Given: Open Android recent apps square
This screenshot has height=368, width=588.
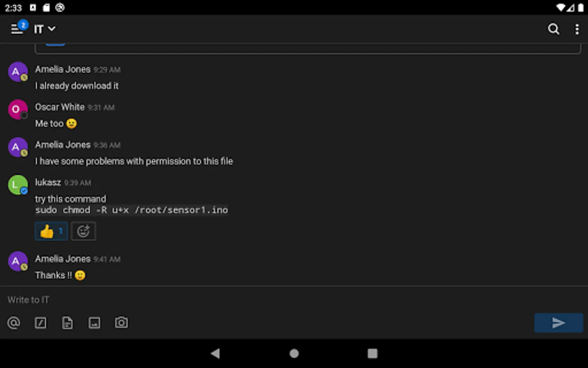Looking at the screenshot, I should (x=372, y=353).
